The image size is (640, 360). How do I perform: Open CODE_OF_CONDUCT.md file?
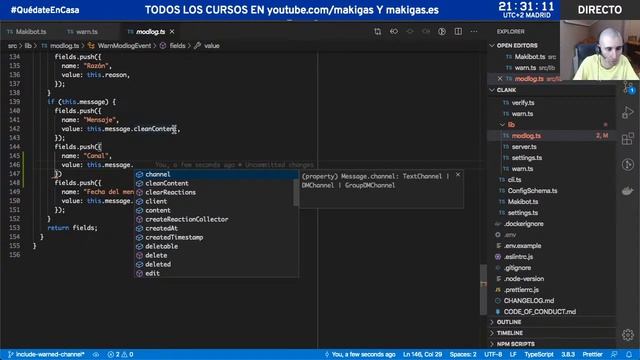click(x=540, y=312)
